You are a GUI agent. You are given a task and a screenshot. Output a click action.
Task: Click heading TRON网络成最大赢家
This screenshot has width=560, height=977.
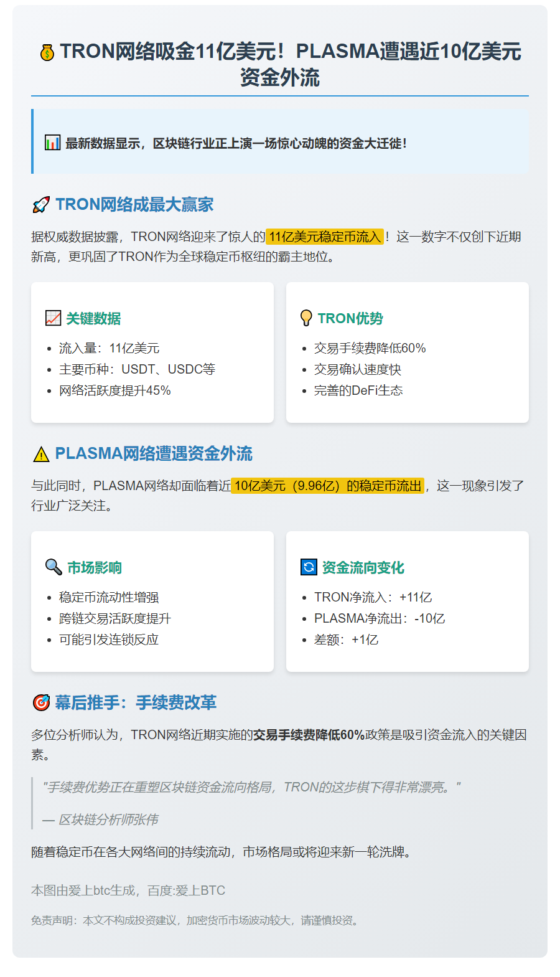tap(134, 204)
